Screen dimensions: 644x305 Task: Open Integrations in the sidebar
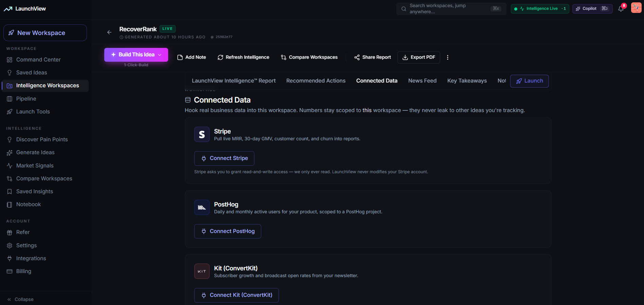pos(45,258)
